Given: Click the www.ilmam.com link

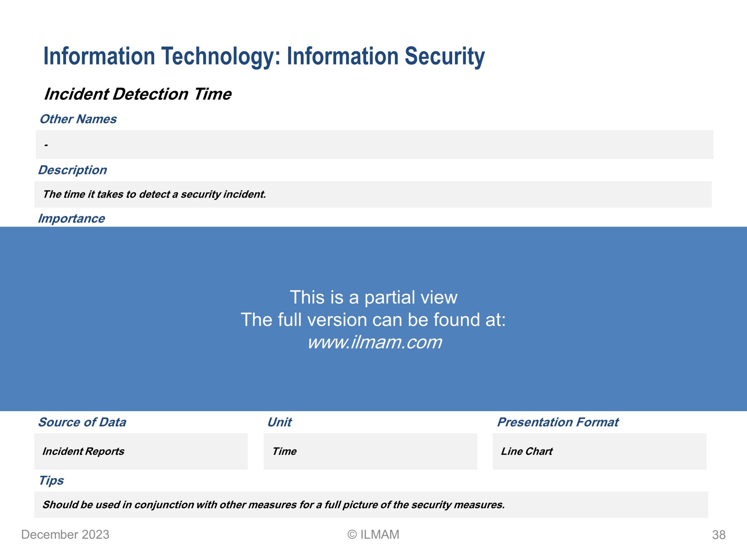Looking at the screenshot, I should pos(374,342).
